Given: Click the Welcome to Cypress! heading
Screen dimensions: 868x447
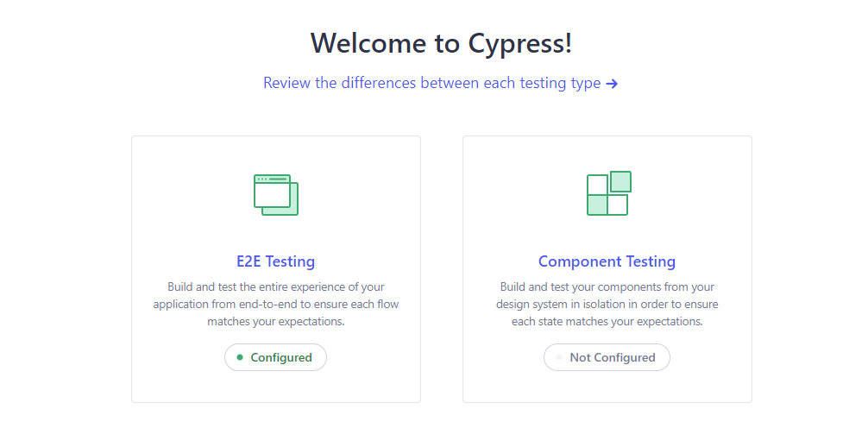Looking at the screenshot, I should [x=441, y=43].
